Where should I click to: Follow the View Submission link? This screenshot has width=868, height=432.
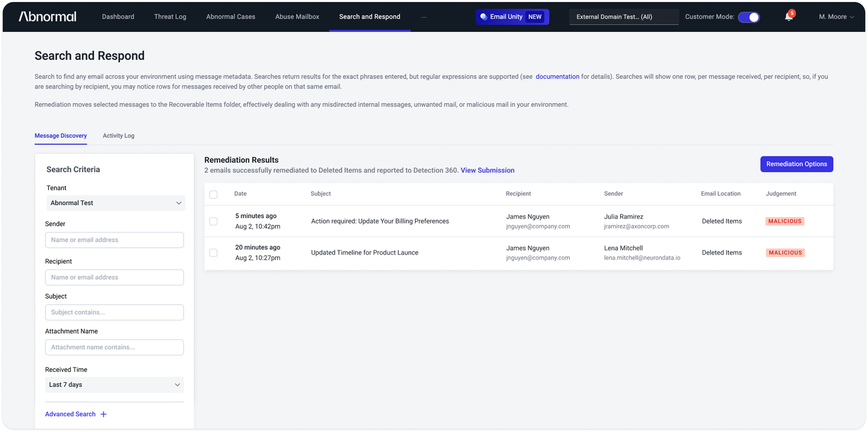(x=487, y=170)
